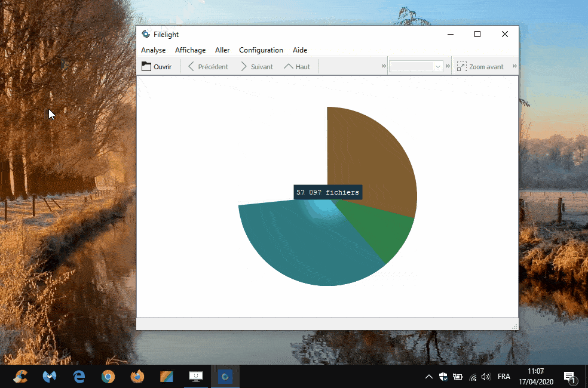The width and height of the screenshot is (588, 388).
Task: Switch to the monitor app in taskbar
Action: [196, 377]
